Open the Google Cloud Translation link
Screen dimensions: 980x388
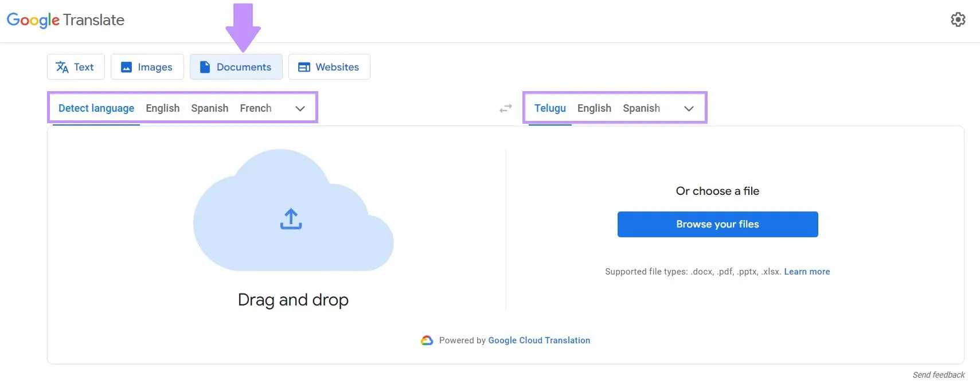pos(539,340)
